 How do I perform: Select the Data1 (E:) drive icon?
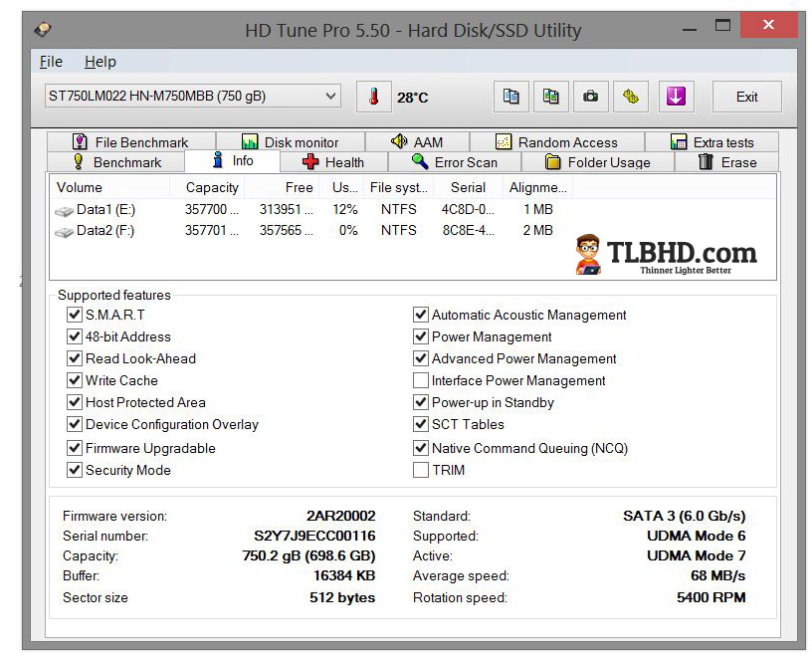(x=65, y=211)
